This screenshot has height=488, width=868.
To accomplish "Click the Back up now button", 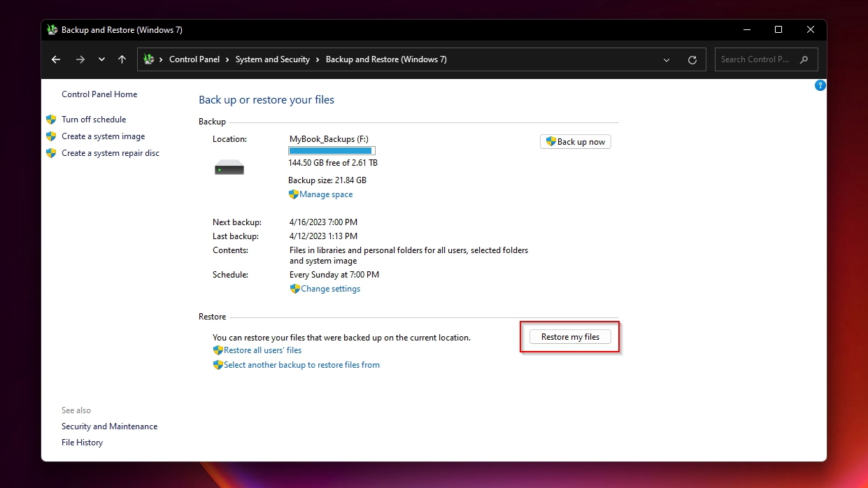I will pyautogui.click(x=576, y=142).
